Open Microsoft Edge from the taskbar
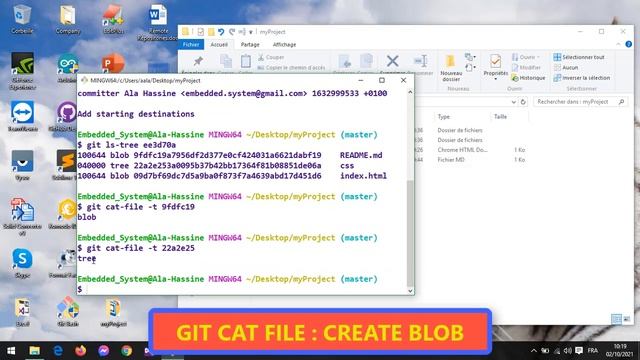The height and width of the screenshot is (360, 640). click(58, 351)
